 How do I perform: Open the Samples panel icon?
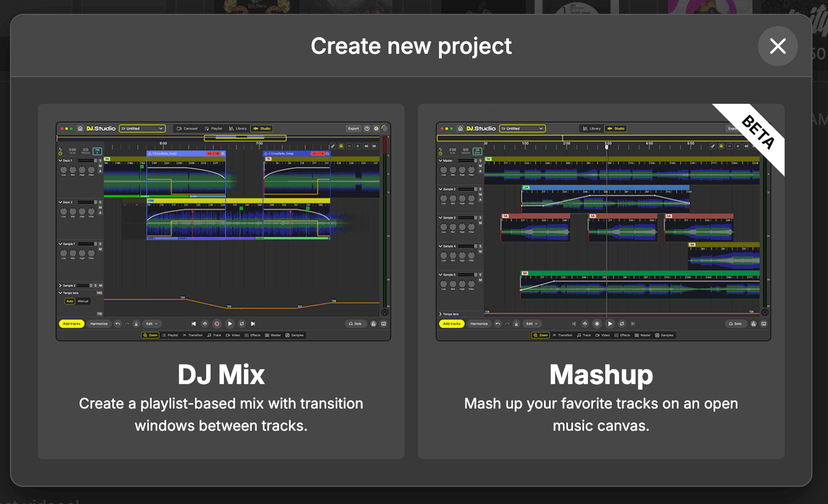coord(296,335)
